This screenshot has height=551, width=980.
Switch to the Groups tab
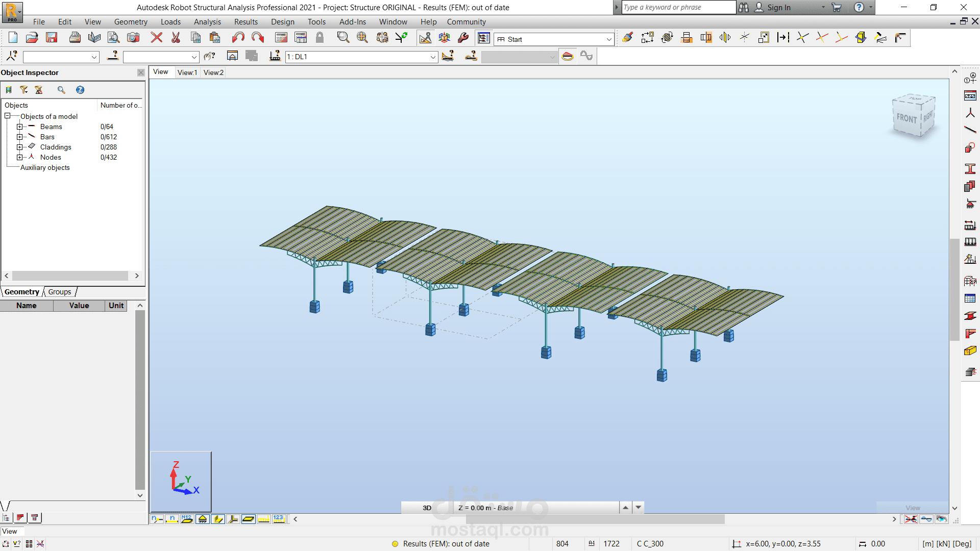click(60, 292)
